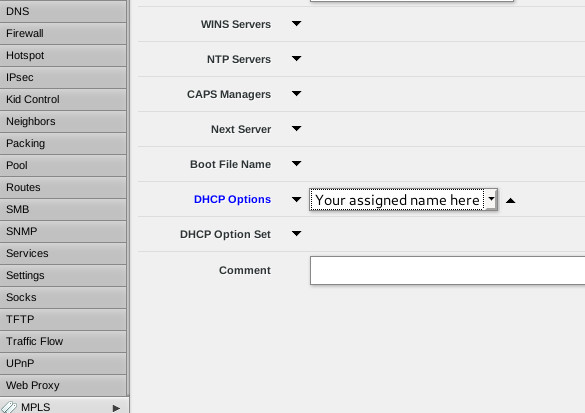Click the Comment label

click(x=245, y=270)
